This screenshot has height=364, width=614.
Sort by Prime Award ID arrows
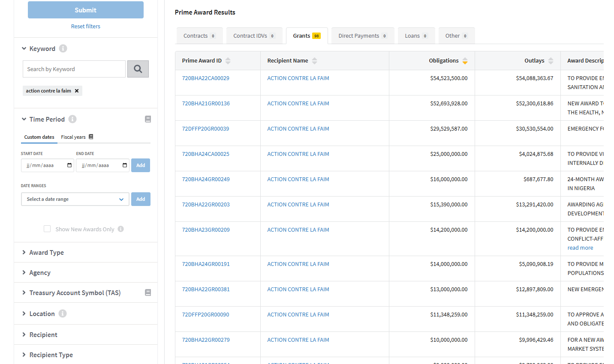228,61
